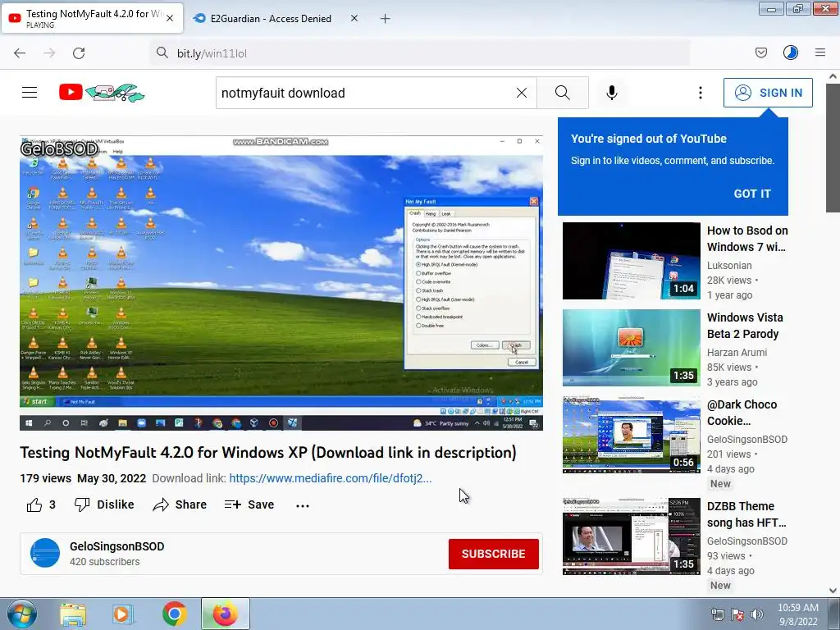Viewport: 840px width, 630px height.
Task: Open more actions ellipsis under video
Action: click(303, 505)
